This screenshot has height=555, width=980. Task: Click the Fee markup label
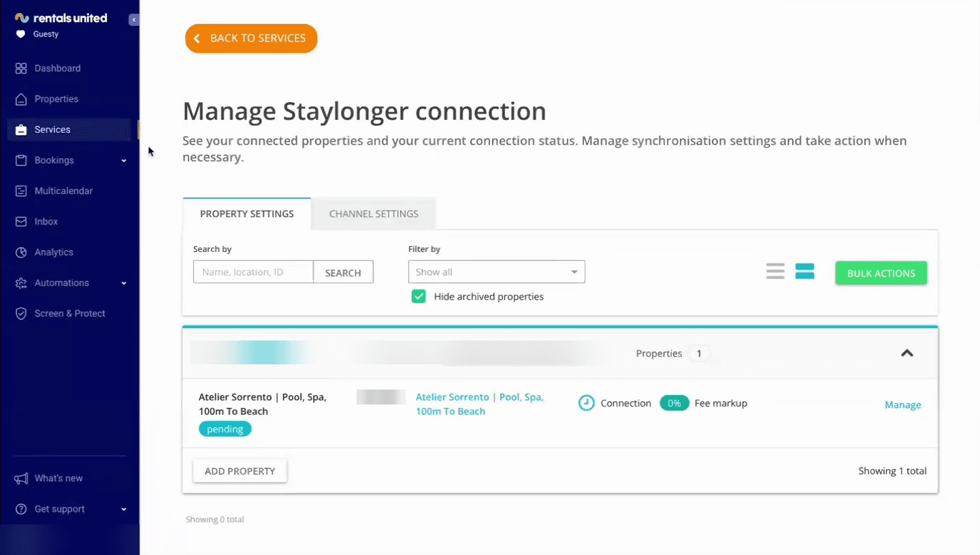point(721,403)
